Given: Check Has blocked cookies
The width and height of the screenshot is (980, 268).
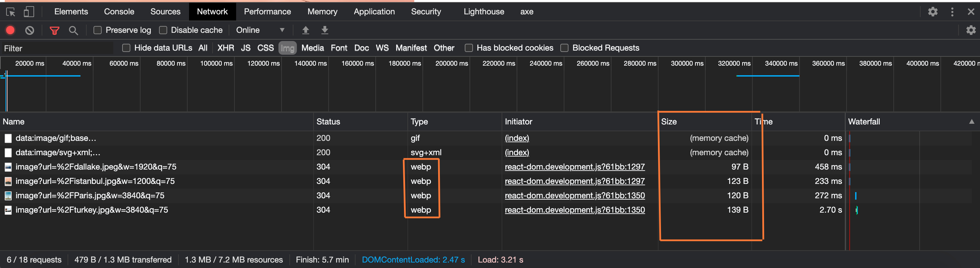Looking at the screenshot, I should [469, 48].
